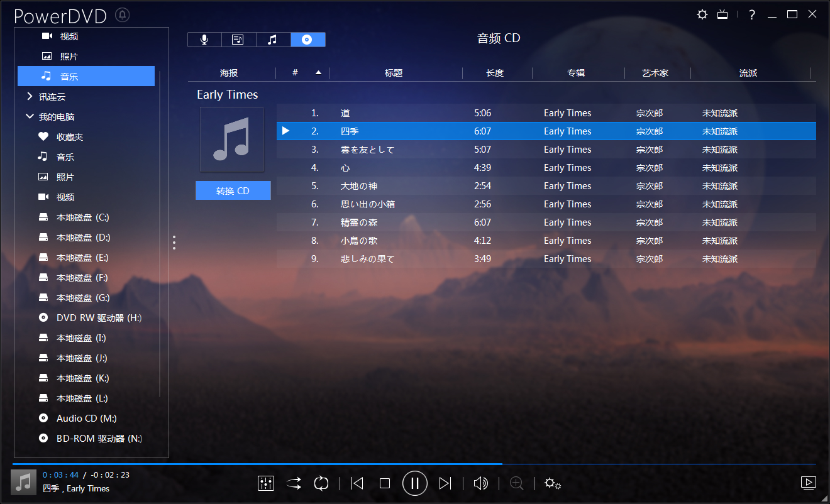This screenshot has height=504, width=830.
Task: Click the sidebar vertical scrollbar
Action: click(160, 234)
